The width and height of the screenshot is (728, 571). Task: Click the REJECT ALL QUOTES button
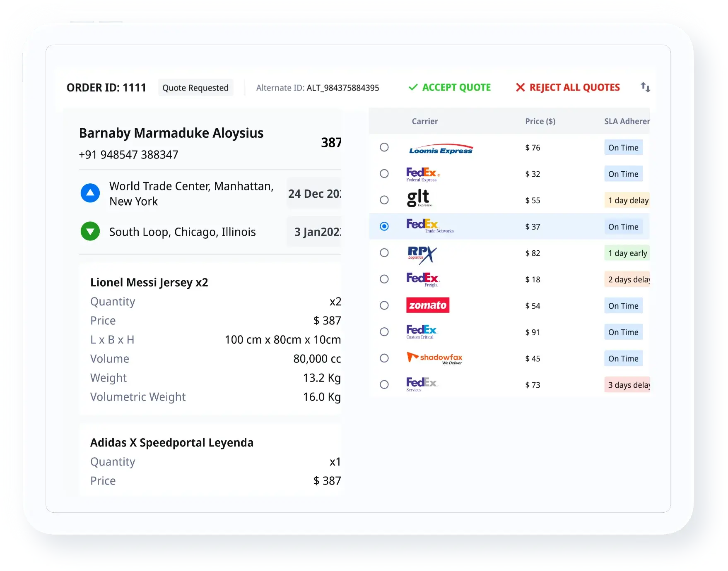tap(568, 87)
